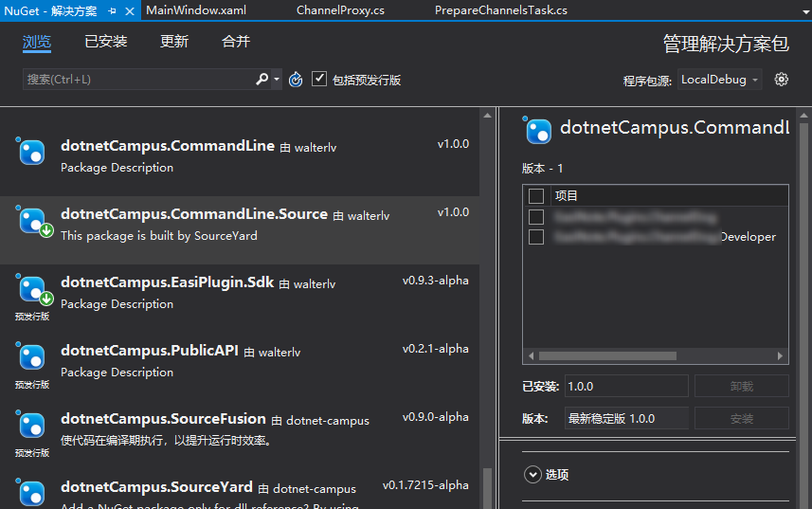
Task: Click detail panel scroll up arrow
Action: point(803,116)
